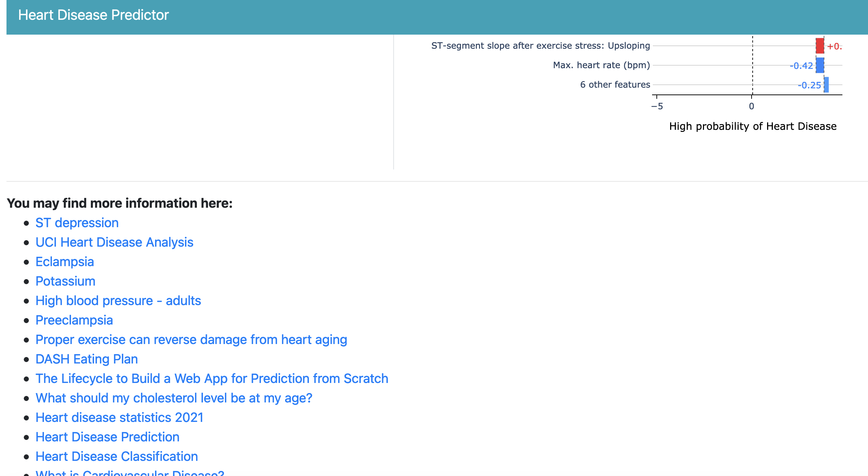The height and width of the screenshot is (476, 868).
Task: Open Heart disease statistics 2021 link
Action: click(x=119, y=418)
